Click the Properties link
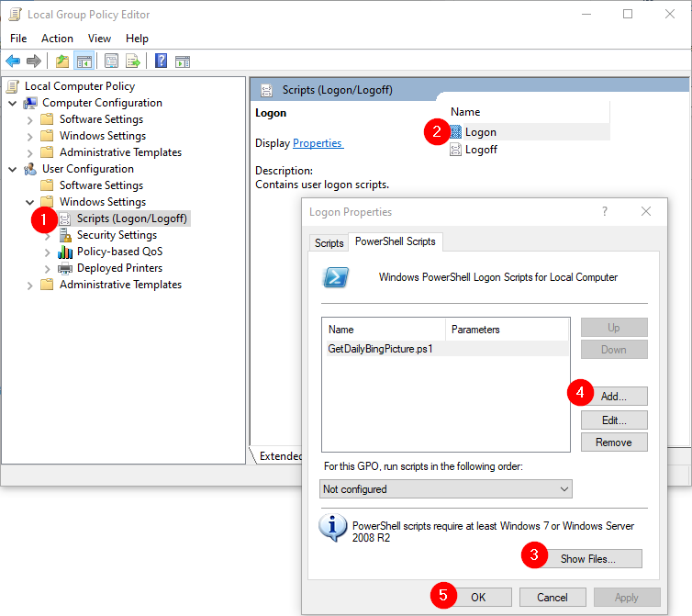Screen dimensions: 692x616 click(x=317, y=143)
